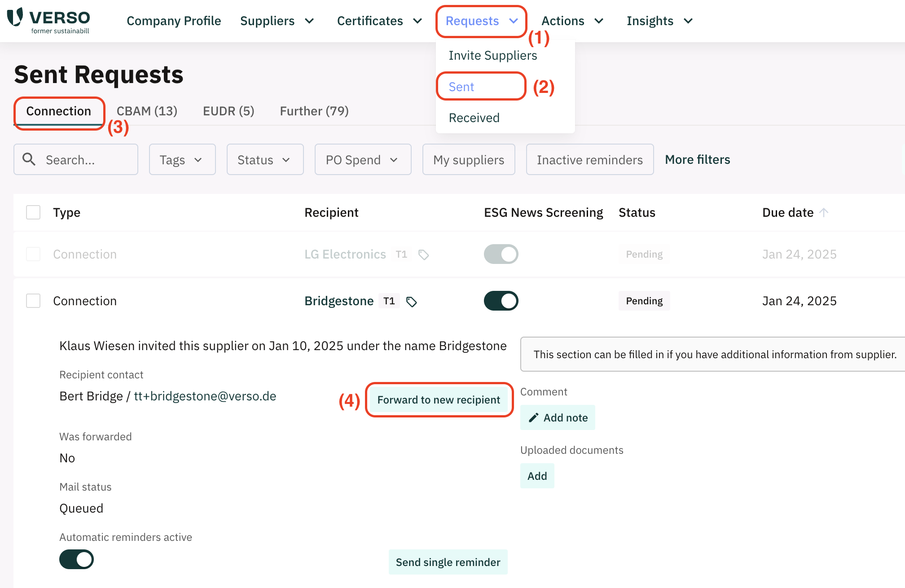Viewport: 905px width, 588px height.
Task: Switch to the Further (79) tab
Action: pos(314,111)
